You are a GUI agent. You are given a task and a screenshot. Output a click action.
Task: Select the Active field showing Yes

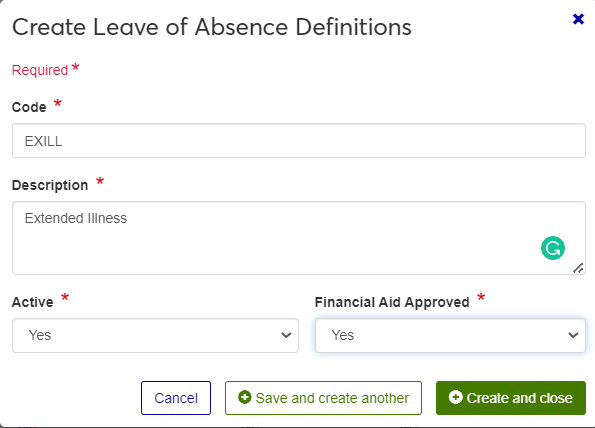[156, 335]
